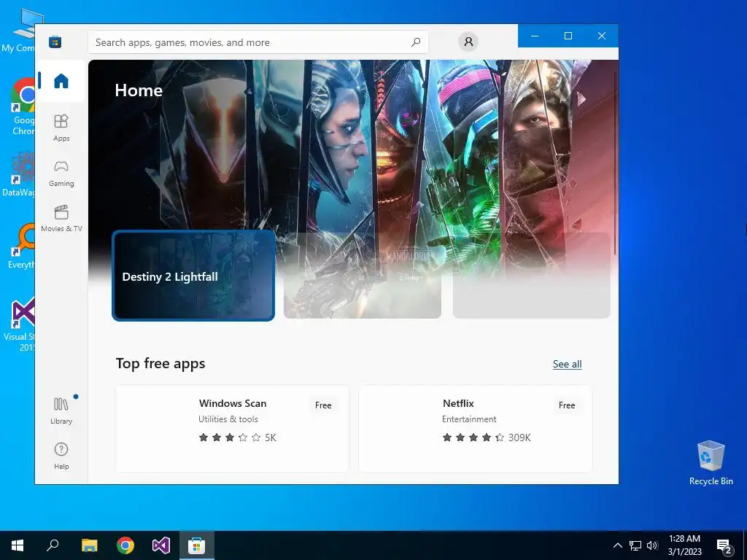Close the Microsoft Store window
The height and width of the screenshot is (560, 747).
[x=602, y=36]
